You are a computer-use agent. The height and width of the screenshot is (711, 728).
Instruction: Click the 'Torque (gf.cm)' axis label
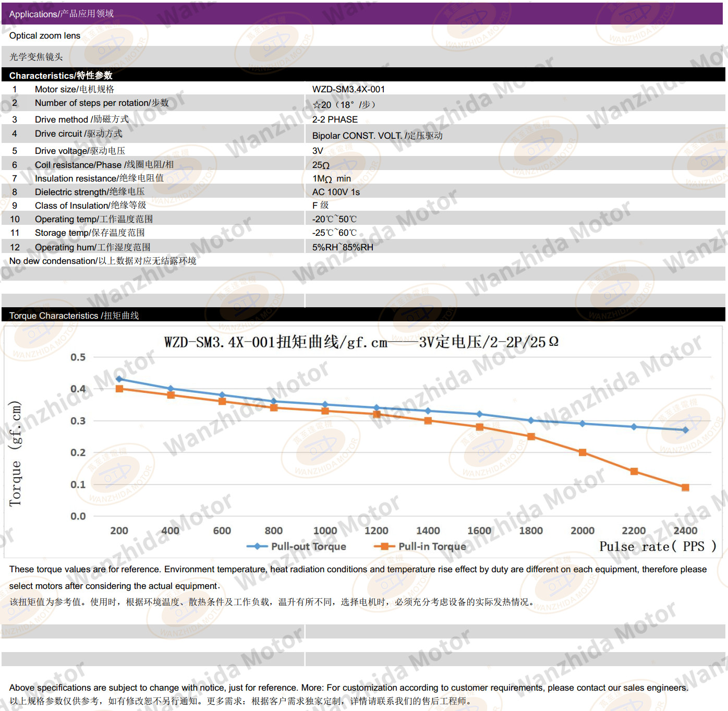(15, 453)
